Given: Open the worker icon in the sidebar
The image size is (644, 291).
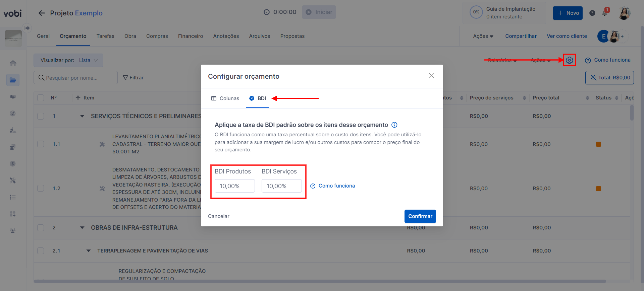Looking at the screenshot, I should pos(13,130).
